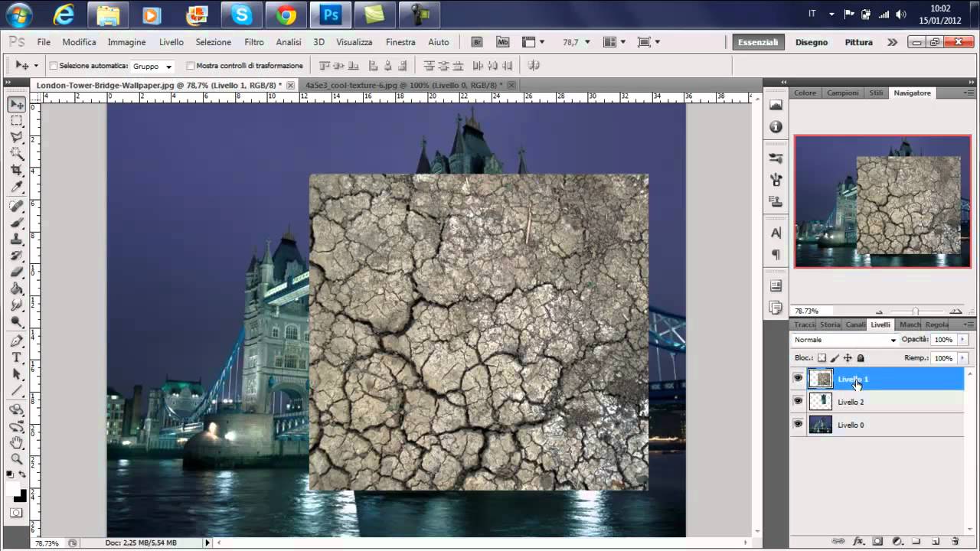
Task: Toggle Quick Mask mode icon
Action: tap(17, 513)
